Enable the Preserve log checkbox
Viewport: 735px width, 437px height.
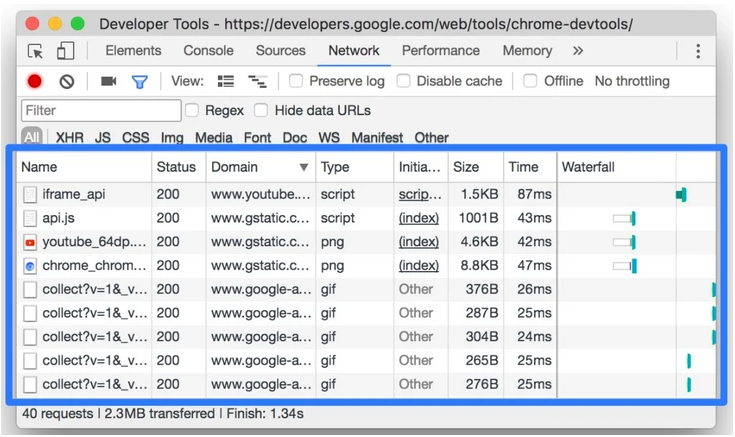(x=296, y=81)
